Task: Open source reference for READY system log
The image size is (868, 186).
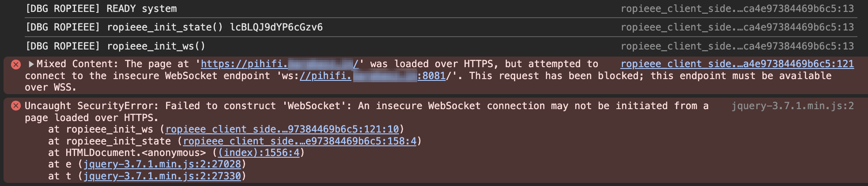Action: coord(737,9)
